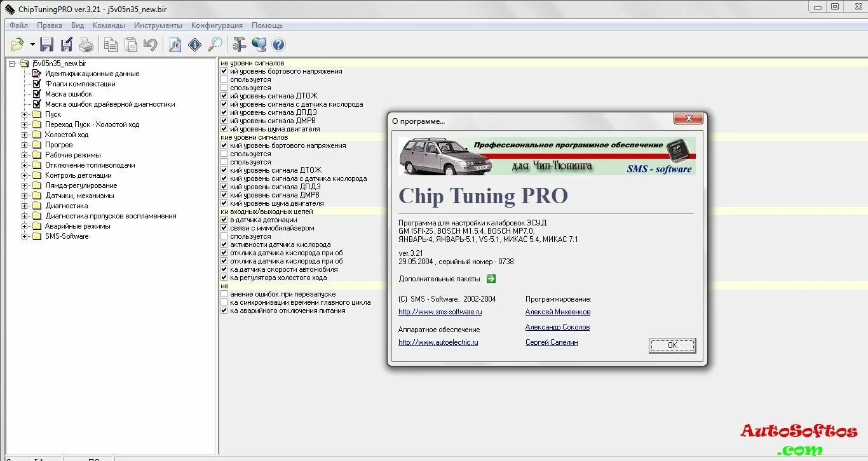Undo the last change via the arrow icon
The height and width of the screenshot is (461, 868).
(x=150, y=44)
